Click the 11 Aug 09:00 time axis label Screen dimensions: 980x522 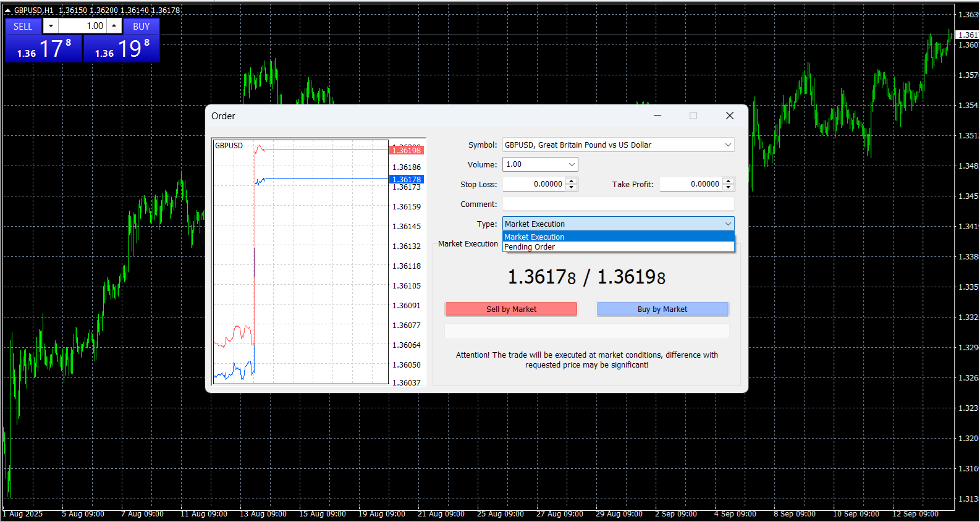tap(203, 514)
